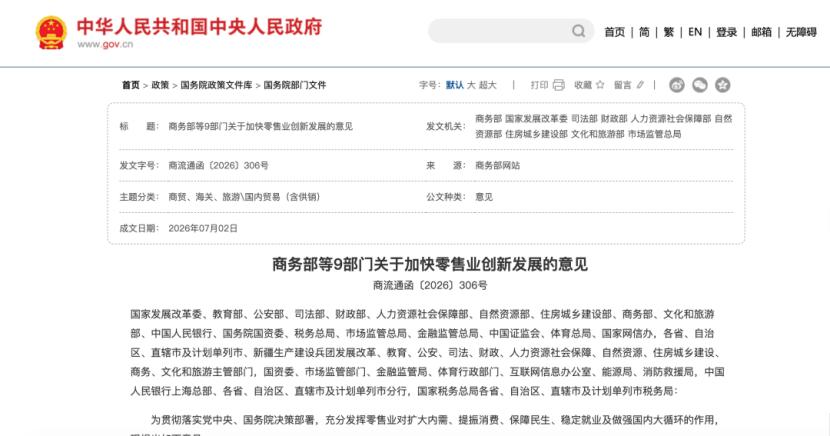
Task: Click the 发文机关 issuing agencies list
Action: click(603, 126)
